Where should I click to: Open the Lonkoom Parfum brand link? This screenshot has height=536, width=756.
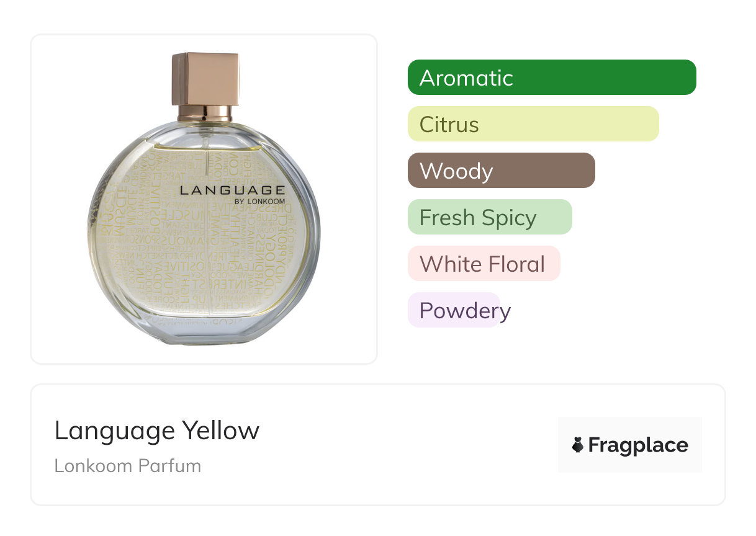pos(127,465)
